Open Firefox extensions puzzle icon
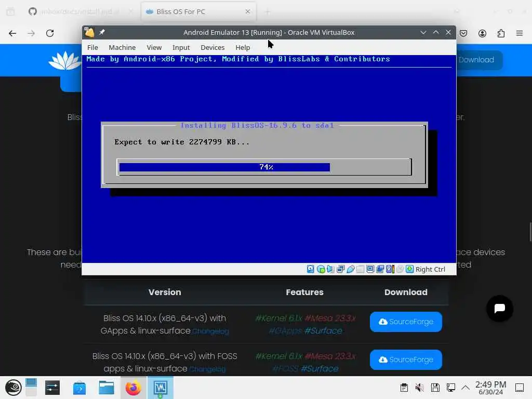Screen dimensions: 532x399 click(501, 33)
